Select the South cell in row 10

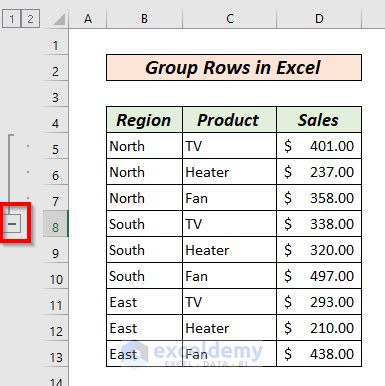coord(144,276)
